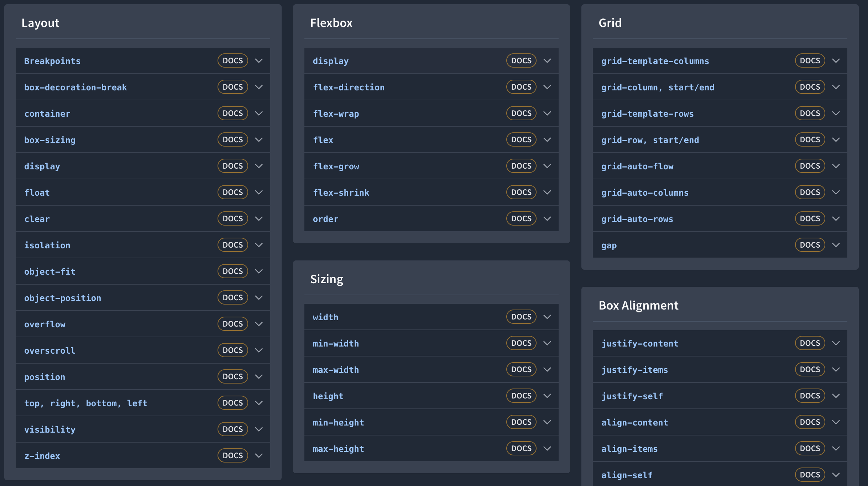Screen dimensions: 868x486
Task: Open DOCS for z-index
Action: [x=232, y=456]
